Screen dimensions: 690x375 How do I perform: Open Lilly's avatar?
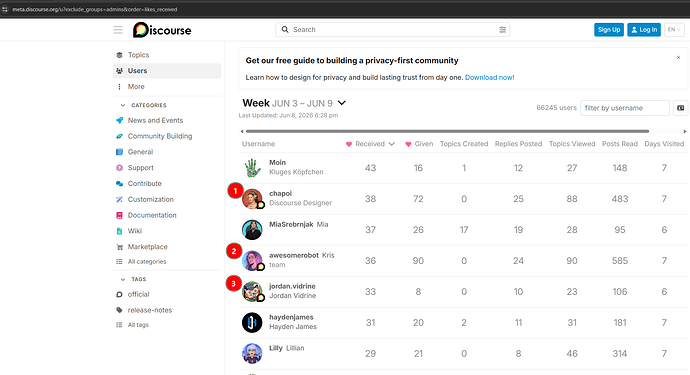pos(252,353)
